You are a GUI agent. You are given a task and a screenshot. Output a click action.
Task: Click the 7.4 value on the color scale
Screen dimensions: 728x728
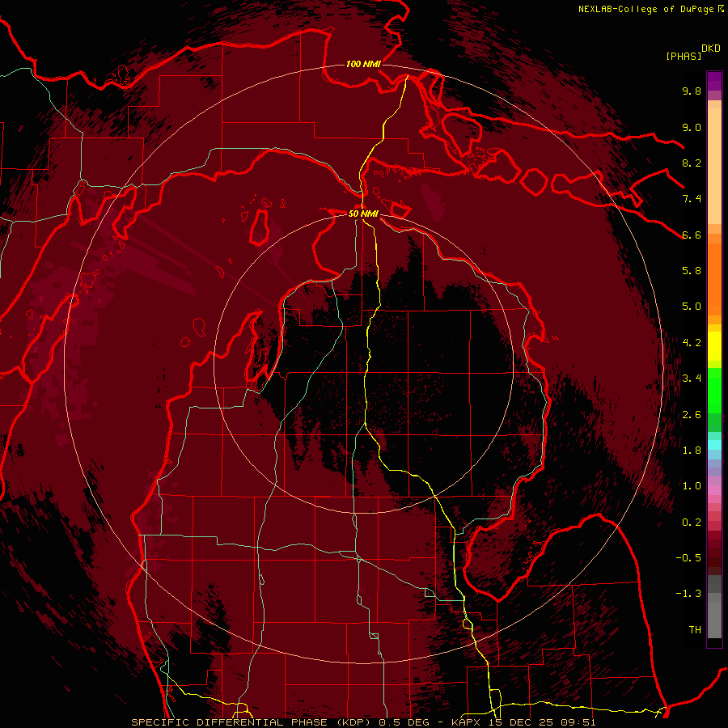(x=692, y=199)
